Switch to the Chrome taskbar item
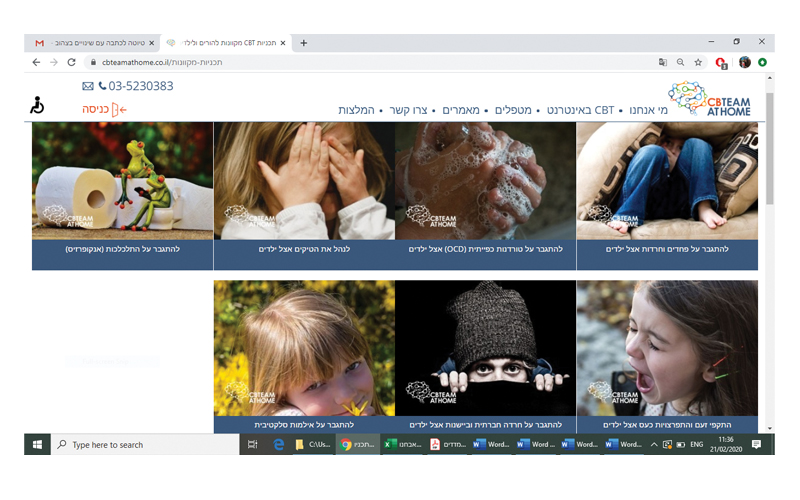Image resolution: width=800 pixels, height=500 pixels. [358, 444]
